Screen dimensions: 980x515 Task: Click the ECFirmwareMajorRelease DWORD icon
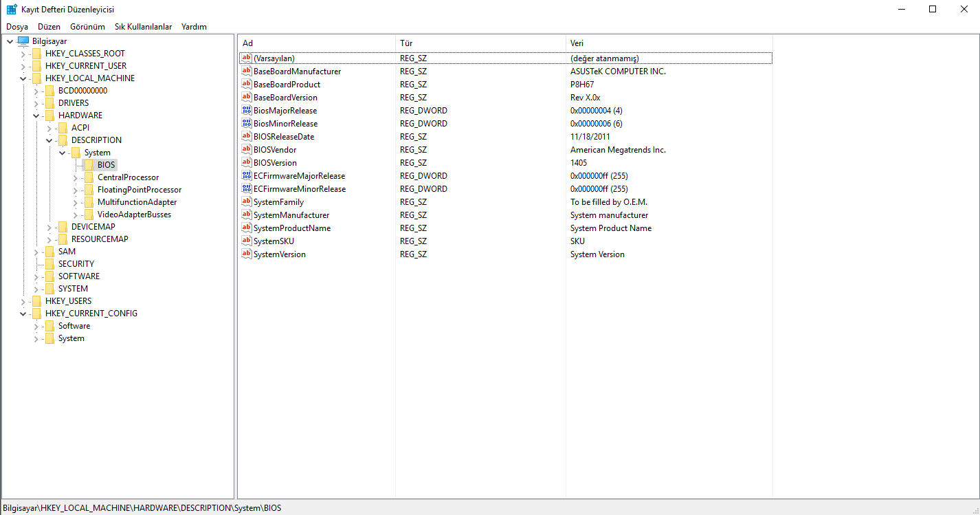click(247, 176)
